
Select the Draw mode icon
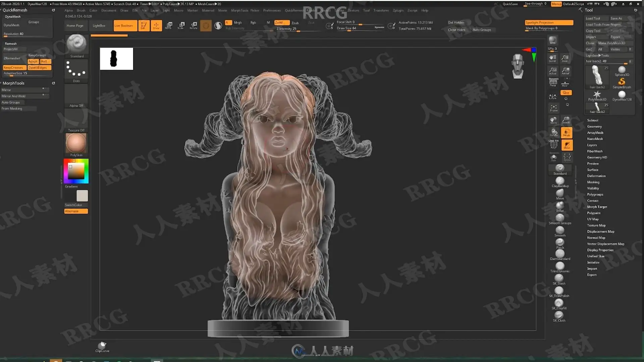pos(156,25)
